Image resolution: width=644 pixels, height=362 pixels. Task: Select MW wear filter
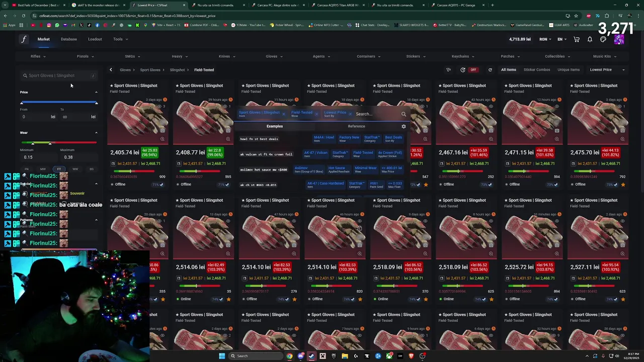[43, 169]
